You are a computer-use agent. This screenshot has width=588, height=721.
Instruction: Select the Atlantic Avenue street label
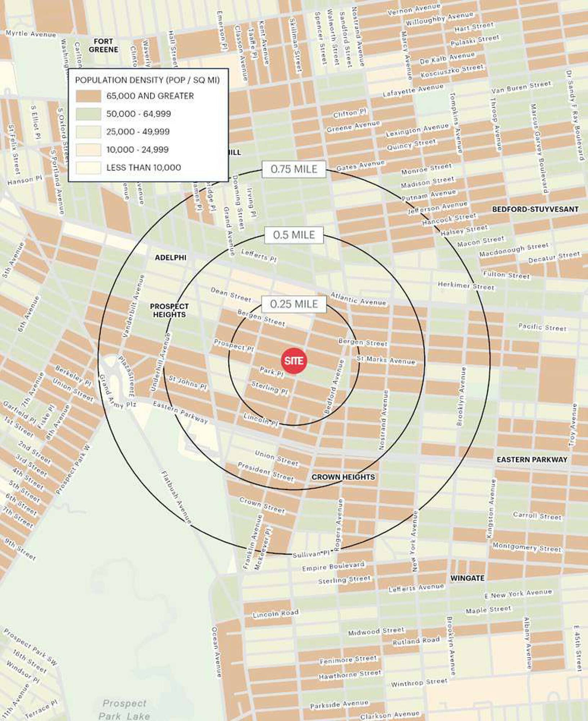pos(358,299)
